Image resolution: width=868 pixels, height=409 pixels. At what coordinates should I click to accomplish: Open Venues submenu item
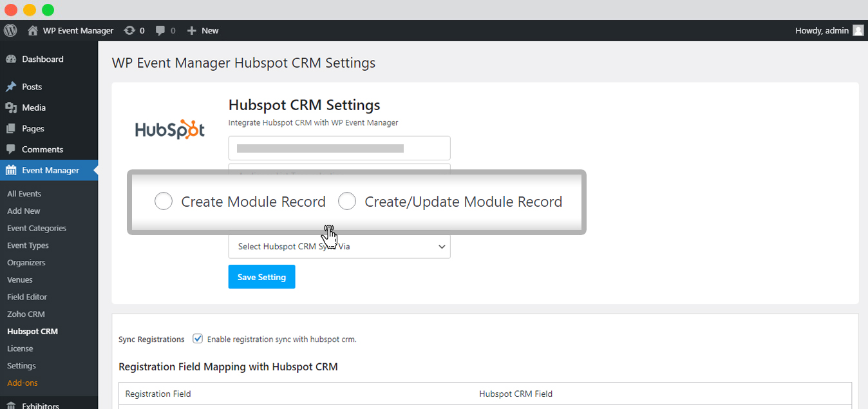(x=20, y=280)
